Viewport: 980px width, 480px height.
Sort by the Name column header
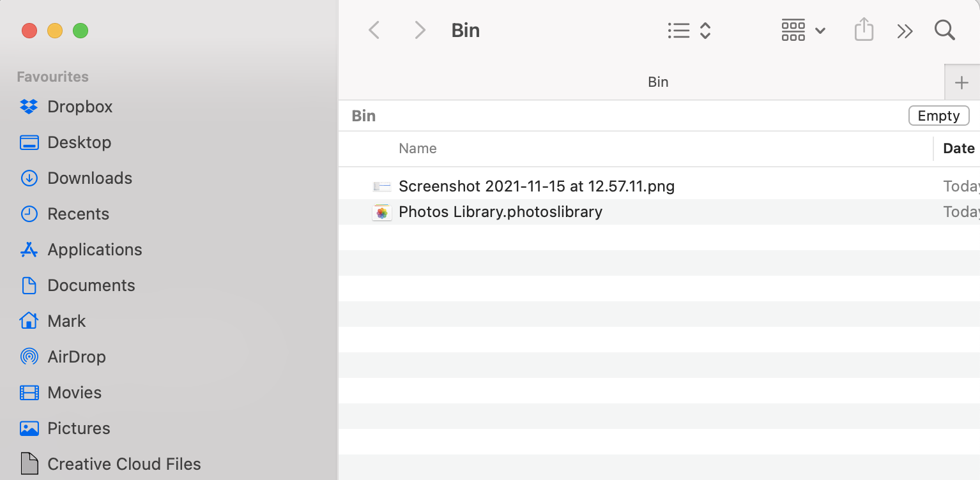tap(418, 149)
